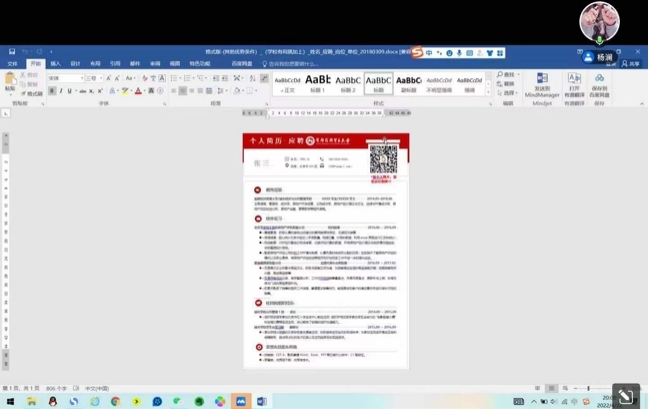Click the Windows Start button

tap(10, 401)
